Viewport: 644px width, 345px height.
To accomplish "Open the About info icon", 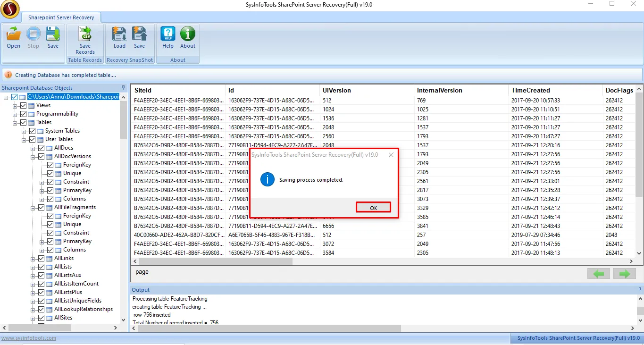I will [x=187, y=34].
